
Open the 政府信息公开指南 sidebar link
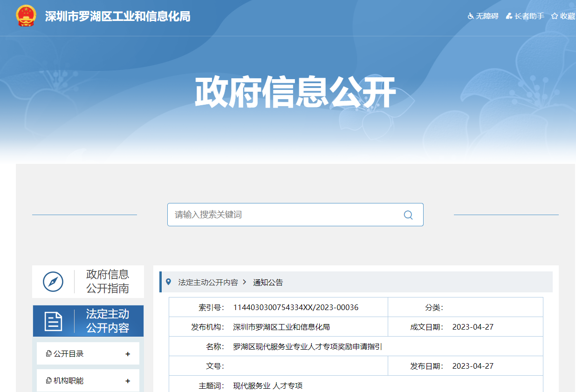[108, 281]
